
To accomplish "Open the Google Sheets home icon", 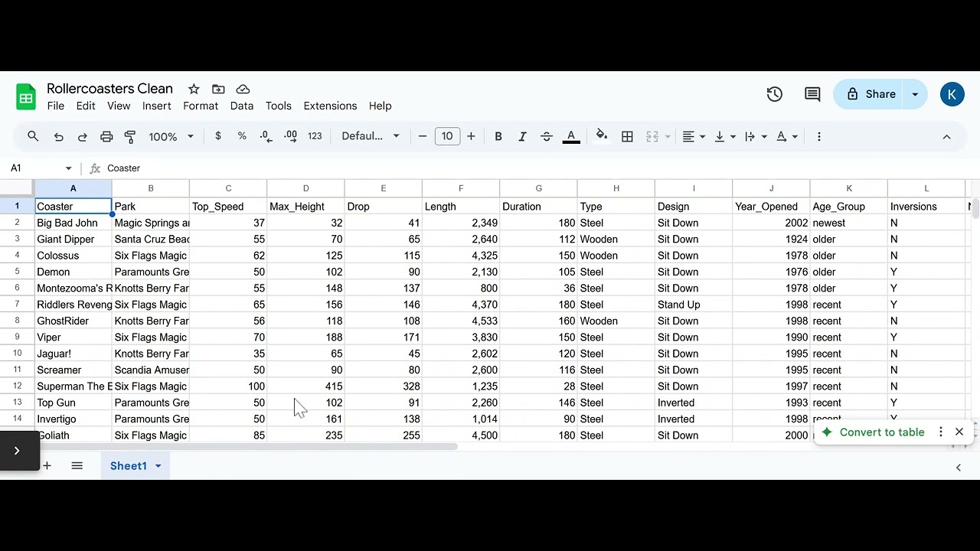I will [x=26, y=97].
